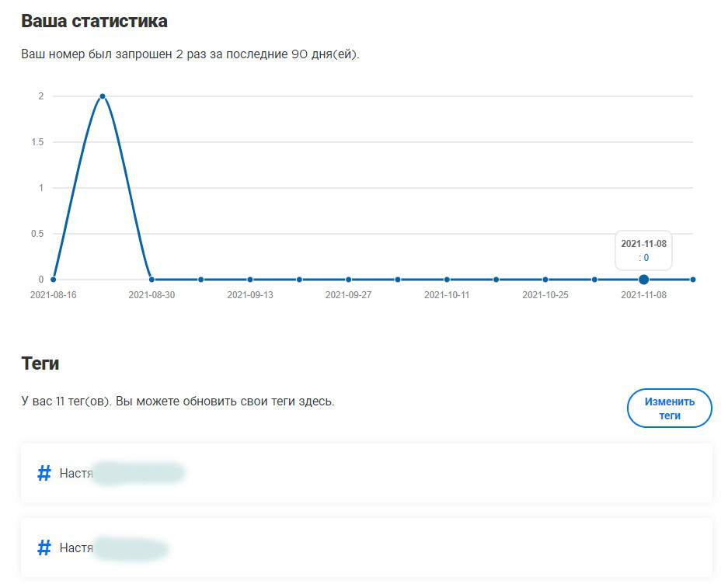Click the highlighted 2021-11-08 data point

pyautogui.click(x=643, y=280)
